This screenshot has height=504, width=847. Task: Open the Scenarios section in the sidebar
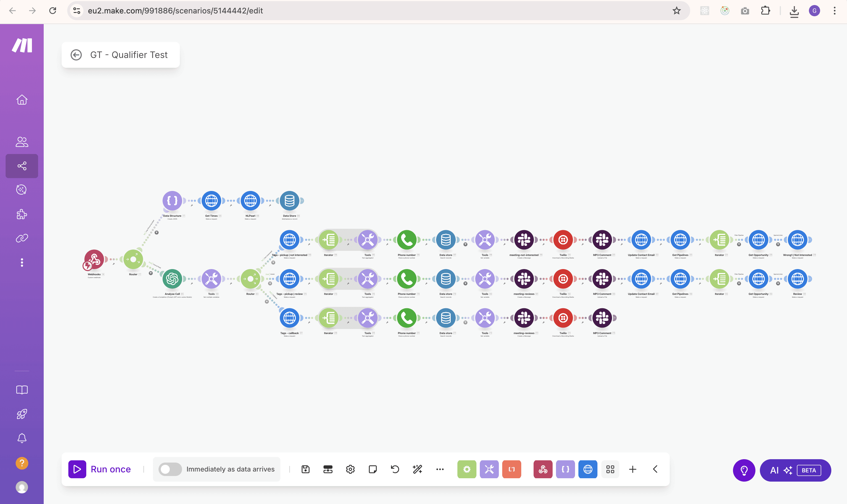tap(22, 166)
